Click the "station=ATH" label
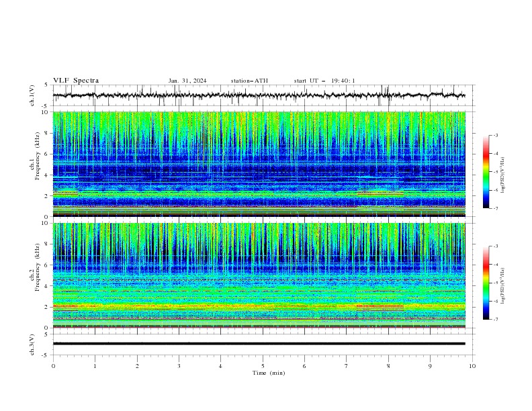 [x=249, y=81]
